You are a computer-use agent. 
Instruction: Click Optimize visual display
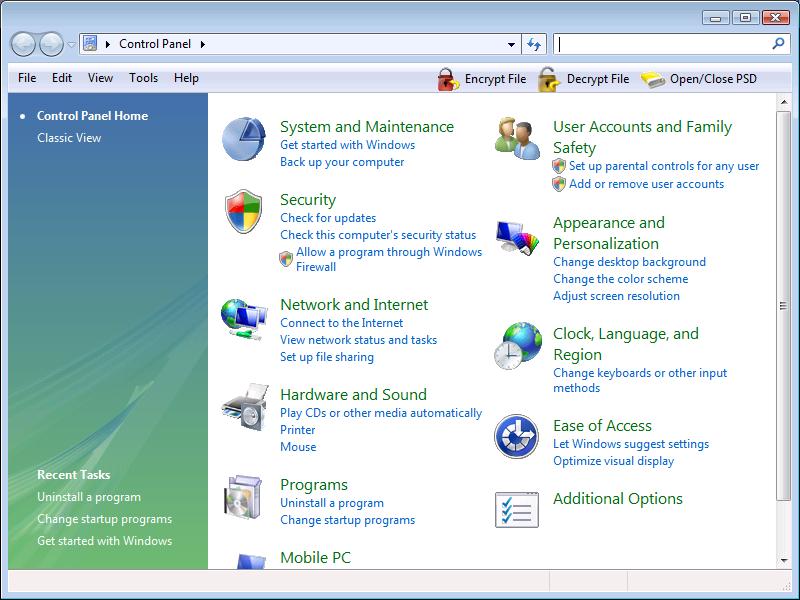click(x=613, y=461)
